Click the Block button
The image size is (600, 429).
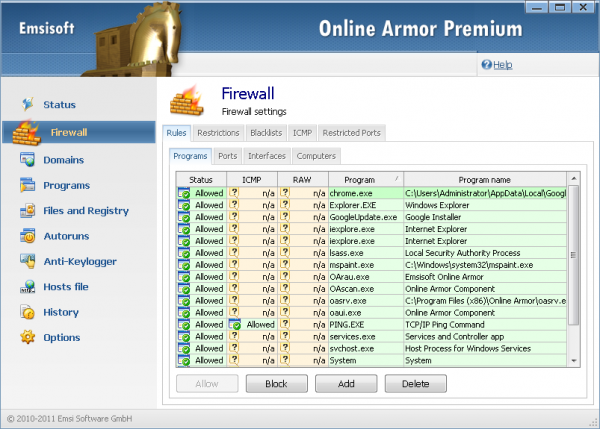pos(277,383)
